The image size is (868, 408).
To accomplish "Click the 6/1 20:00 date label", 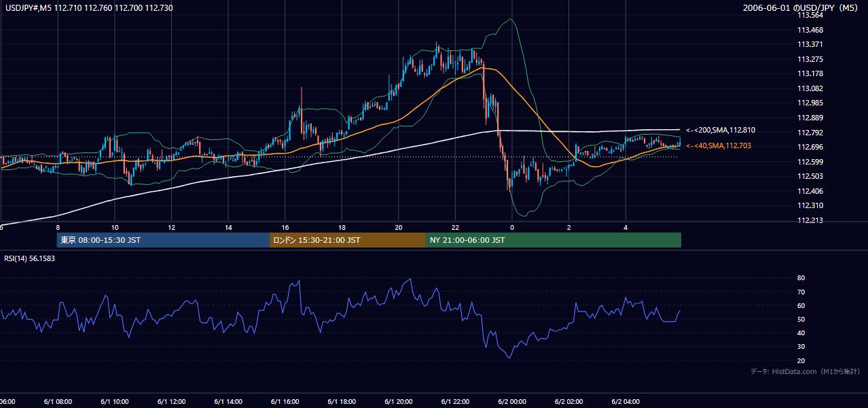I will [x=399, y=401].
